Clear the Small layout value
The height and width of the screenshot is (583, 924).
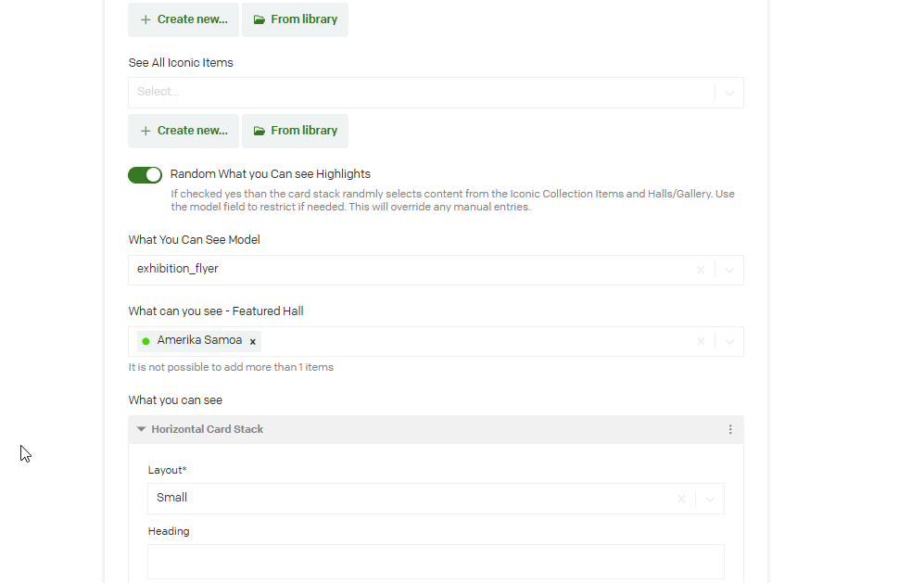[681, 499]
